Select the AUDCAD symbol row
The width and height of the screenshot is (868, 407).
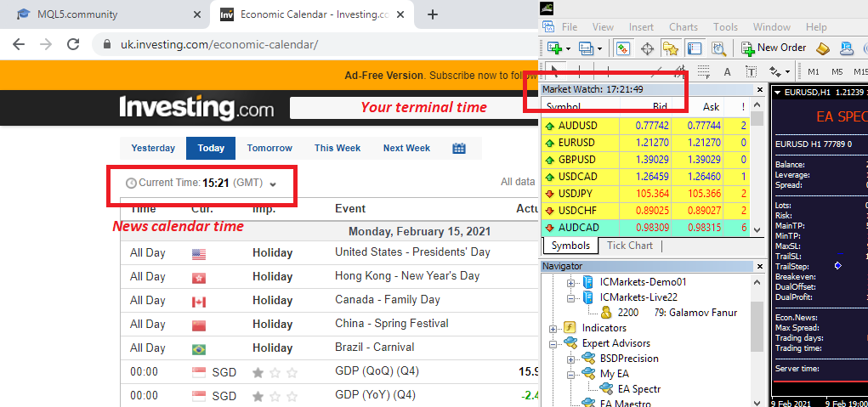tap(645, 229)
